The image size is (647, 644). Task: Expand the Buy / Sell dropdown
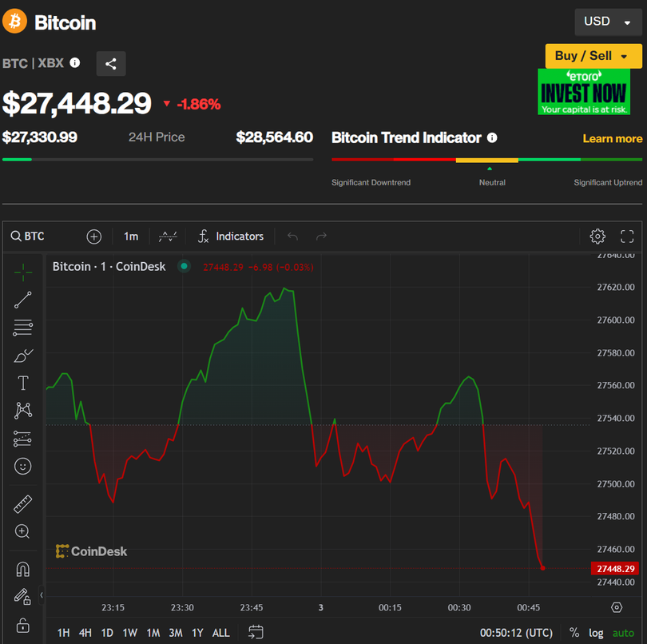(593, 56)
